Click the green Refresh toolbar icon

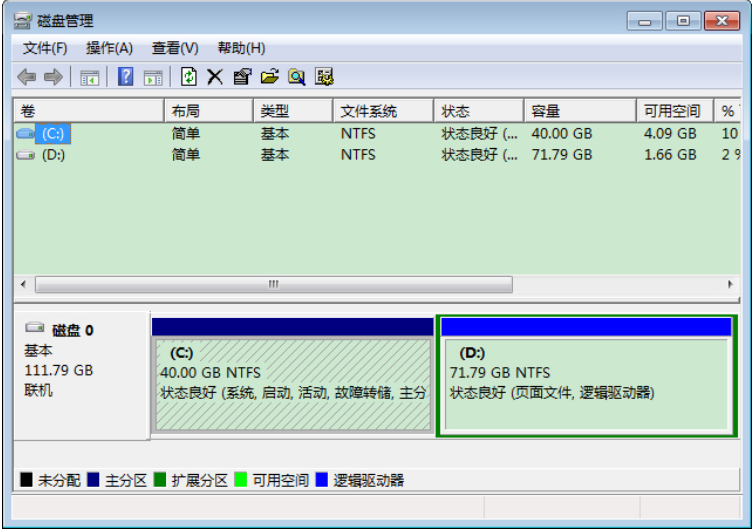tap(189, 77)
